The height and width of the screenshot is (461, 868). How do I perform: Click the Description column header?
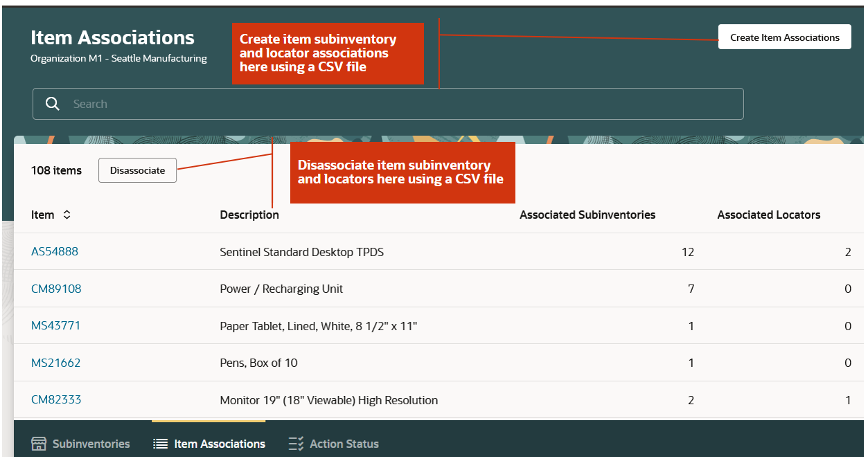click(x=249, y=215)
